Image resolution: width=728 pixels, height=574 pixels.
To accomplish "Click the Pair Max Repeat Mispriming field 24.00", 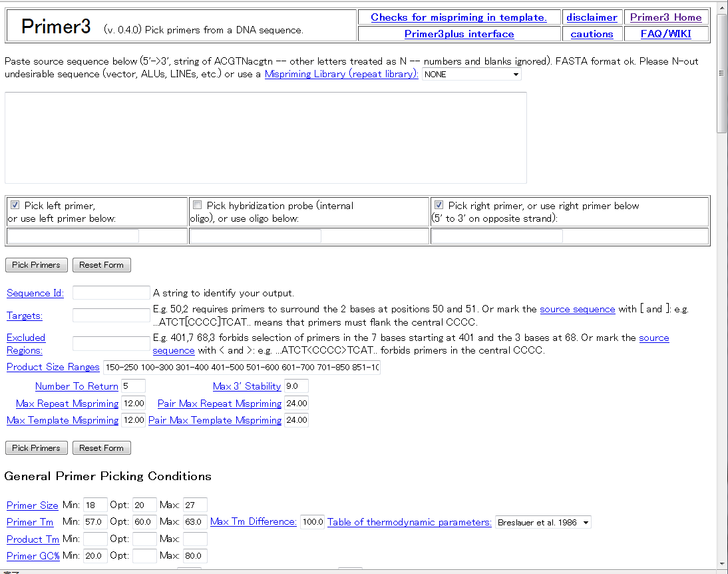I will (296, 404).
